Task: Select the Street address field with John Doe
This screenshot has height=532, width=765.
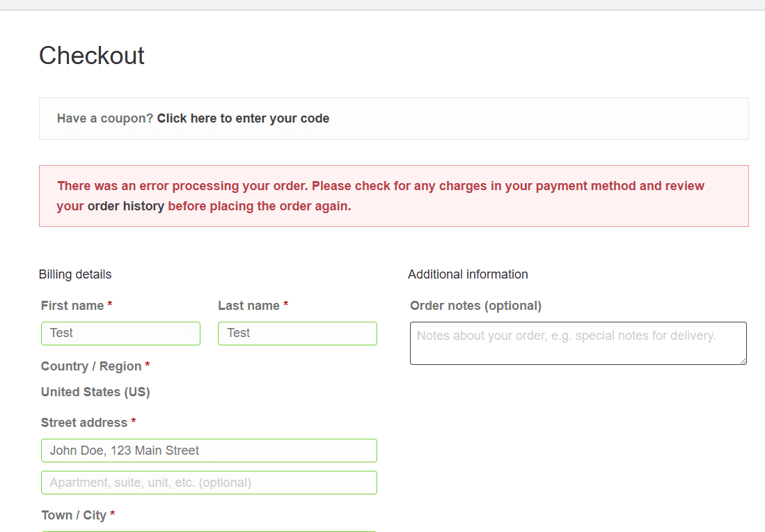Action: pyautogui.click(x=209, y=451)
